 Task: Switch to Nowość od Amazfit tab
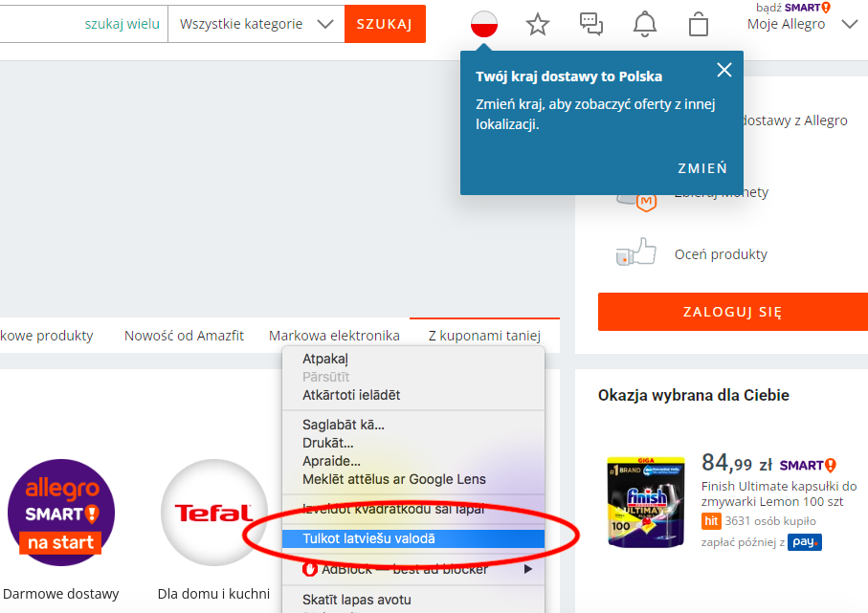(x=184, y=336)
